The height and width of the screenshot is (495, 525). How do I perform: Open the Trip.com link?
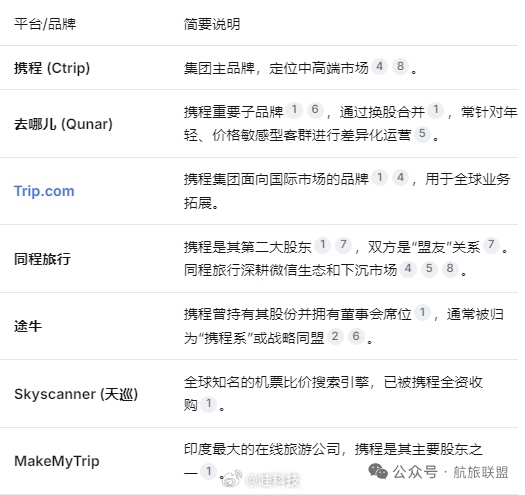tap(44, 191)
